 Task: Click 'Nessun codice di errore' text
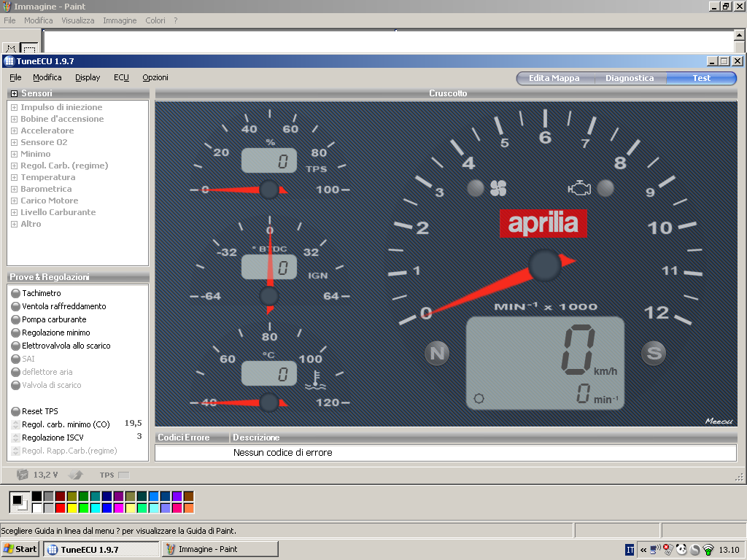[282, 452]
